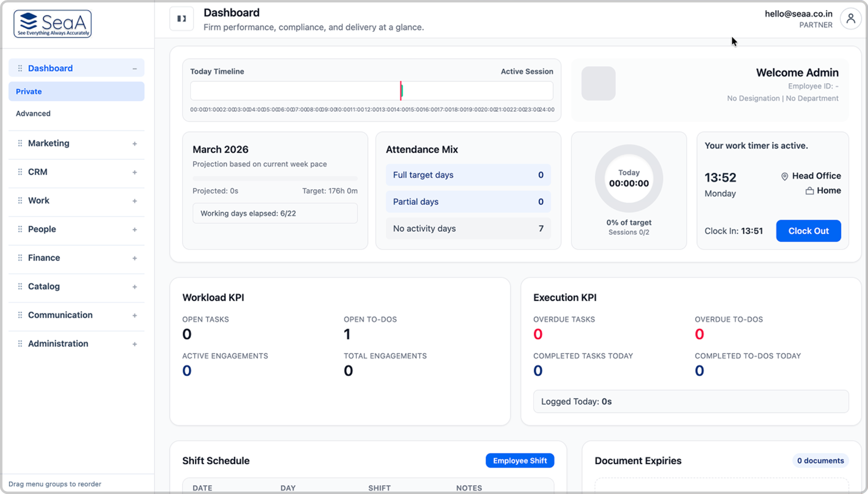
Task: Open the user profile avatar icon
Action: 850,18
